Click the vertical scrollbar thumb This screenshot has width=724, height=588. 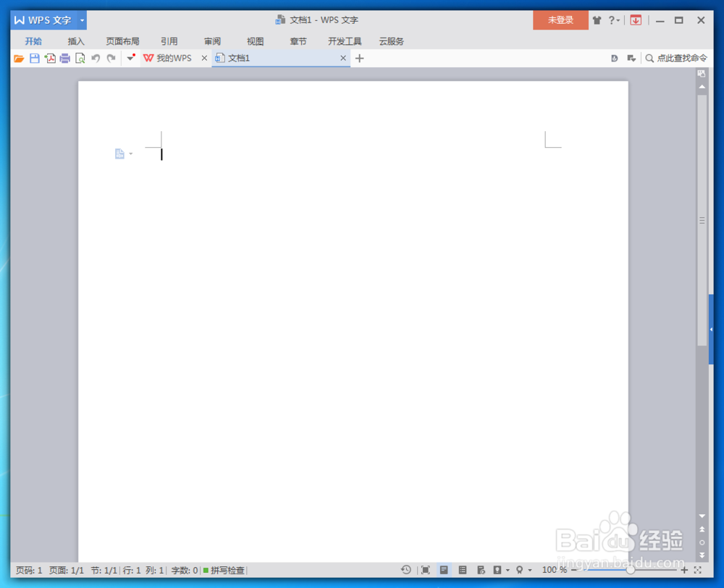click(702, 220)
